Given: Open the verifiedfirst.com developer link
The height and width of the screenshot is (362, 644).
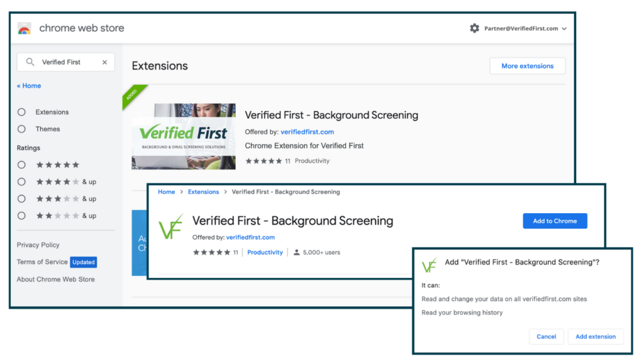Looking at the screenshot, I should [250, 237].
